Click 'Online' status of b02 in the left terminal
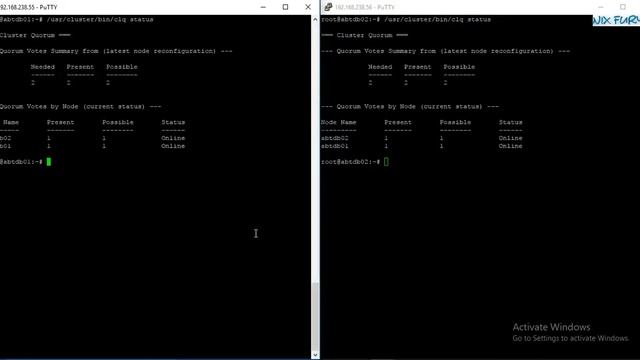 [173, 138]
